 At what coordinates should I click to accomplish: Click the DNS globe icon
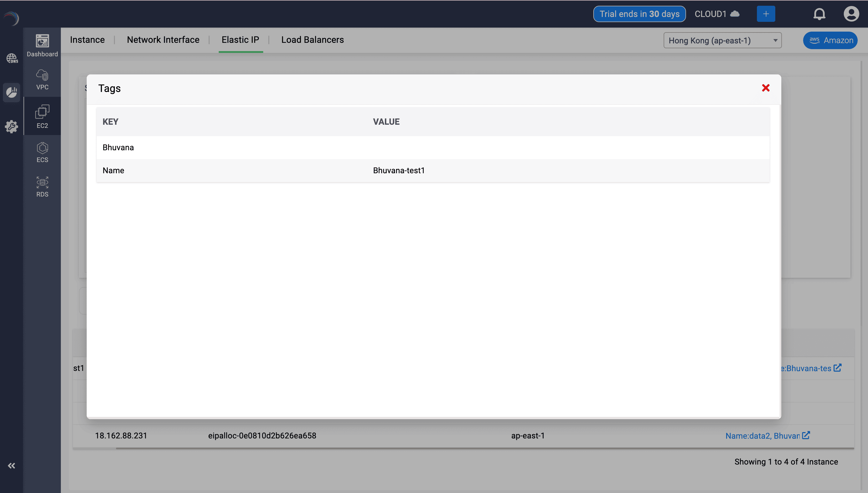[x=12, y=58]
